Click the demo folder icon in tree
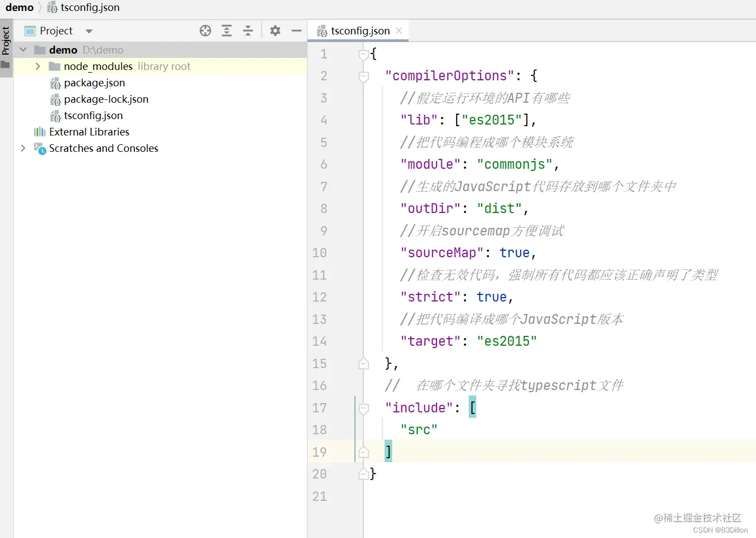The image size is (756, 538). 39,50
